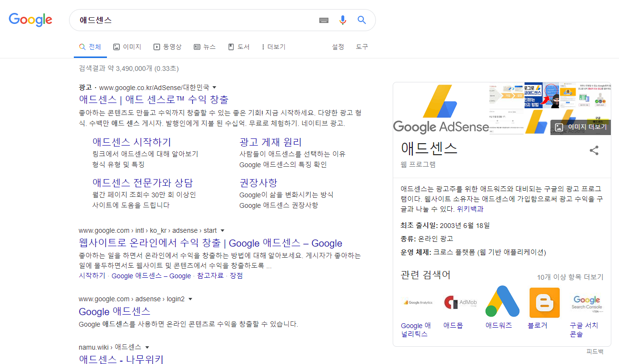Switch to the 동영상 tab

tap(167, 47)
